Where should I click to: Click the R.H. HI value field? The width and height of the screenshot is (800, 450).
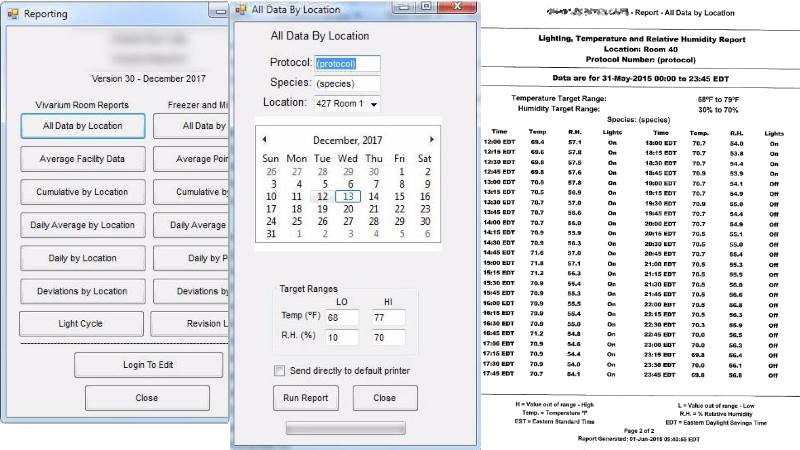tap(388, 337)
